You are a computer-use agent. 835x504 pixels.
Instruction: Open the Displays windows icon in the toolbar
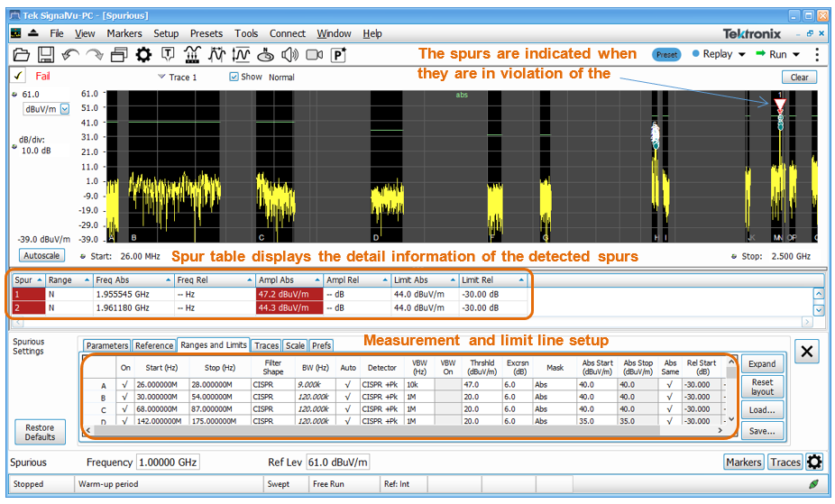pyautogui.click(x=119, y=55)
